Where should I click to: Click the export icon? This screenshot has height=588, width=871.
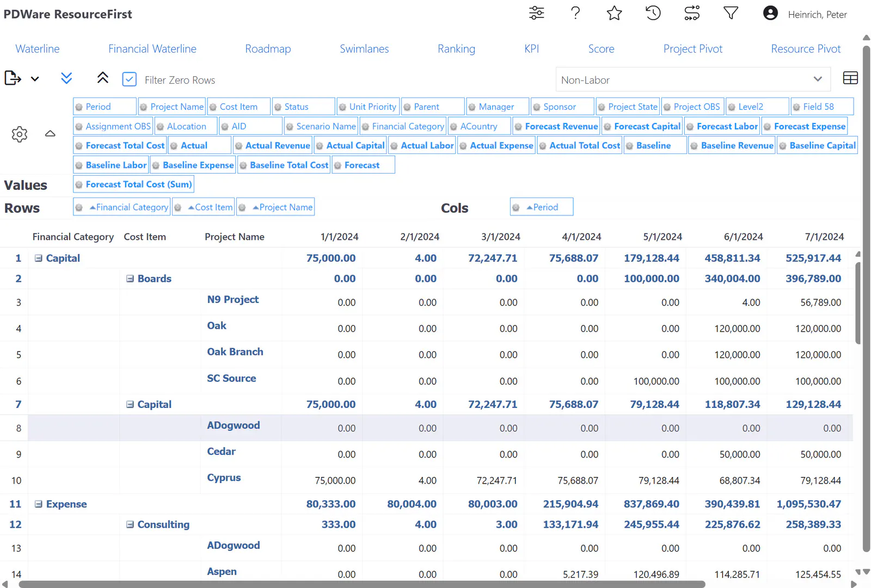point(13,78)
